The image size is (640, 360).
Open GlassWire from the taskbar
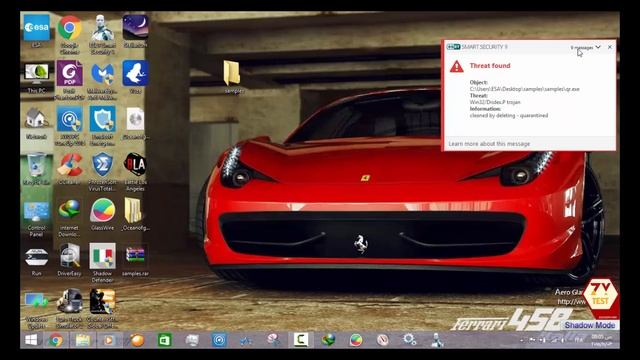(356, 340)
